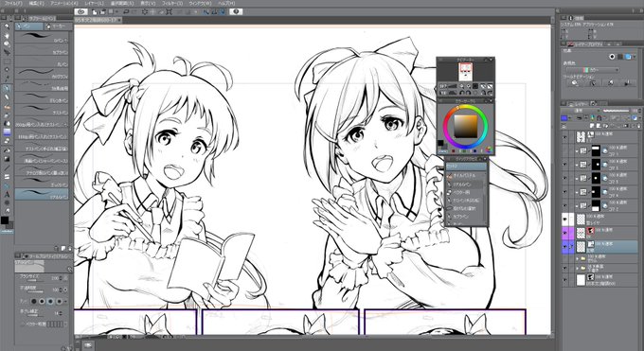Select the Eyedropper tool
This screenshot has height=351, width=644.
[7, 79]
